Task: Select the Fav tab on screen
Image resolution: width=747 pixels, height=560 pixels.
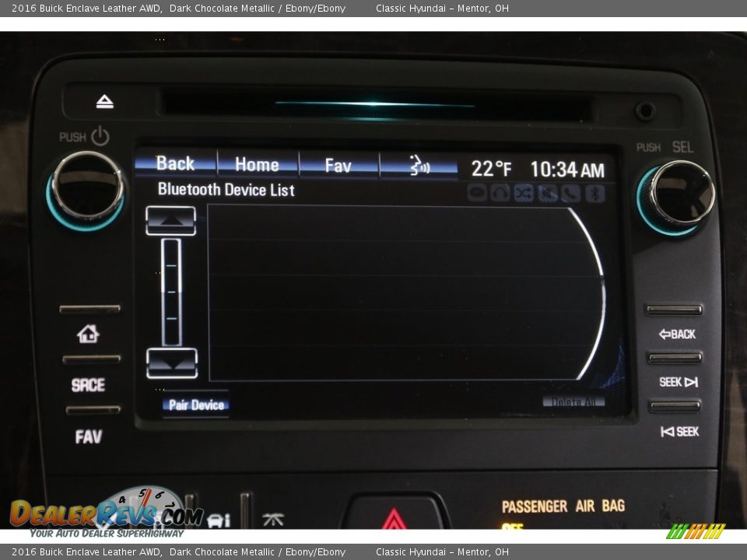Action: click(338, 165)
